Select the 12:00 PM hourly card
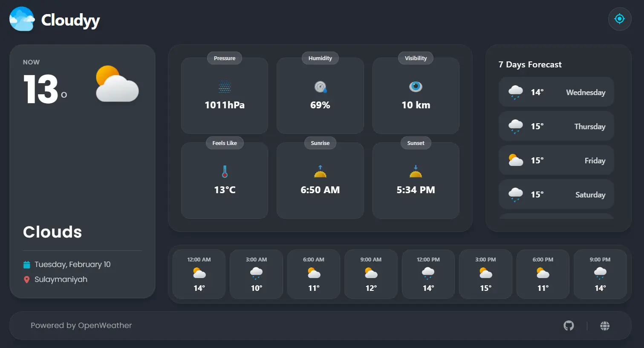The width and height of the screenshot is (644, 348). tap(428, 274)
